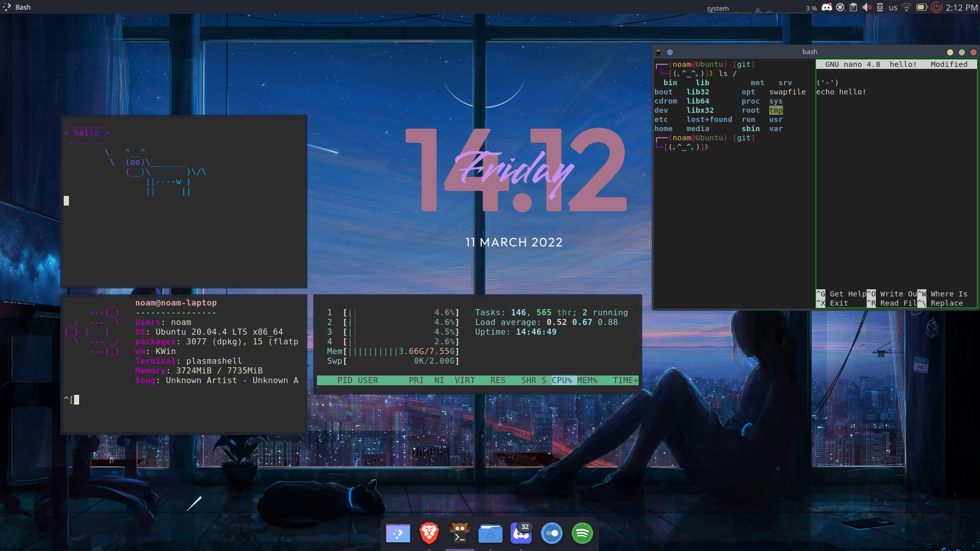The height and width of the screenshot is (551, 980).
Task: Click the 2:12 PM clock
Action: 962,8
